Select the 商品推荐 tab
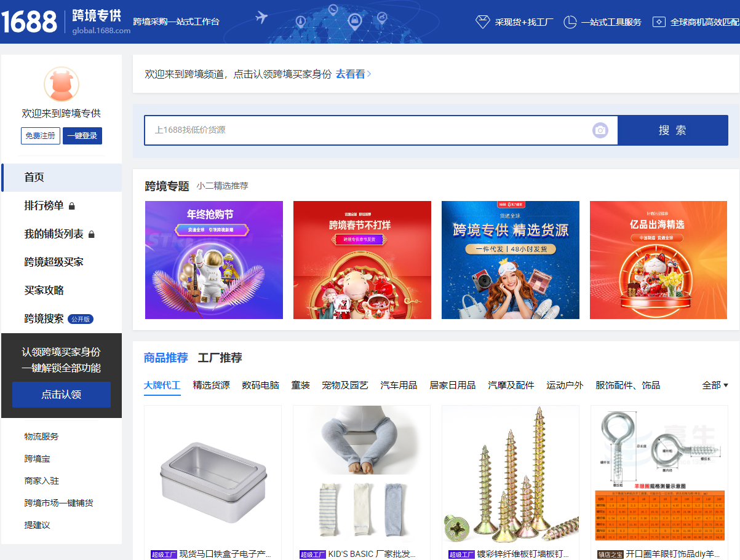Viewport: 740px width, 560px height. pyautogui.click(x=166, y=358)
